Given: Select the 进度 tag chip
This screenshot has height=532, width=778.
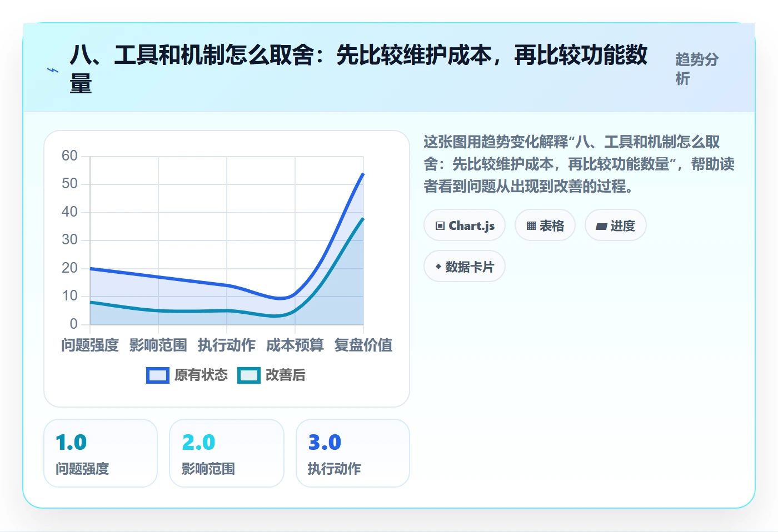Looking at the screenshot, I should tap(616, 225).
